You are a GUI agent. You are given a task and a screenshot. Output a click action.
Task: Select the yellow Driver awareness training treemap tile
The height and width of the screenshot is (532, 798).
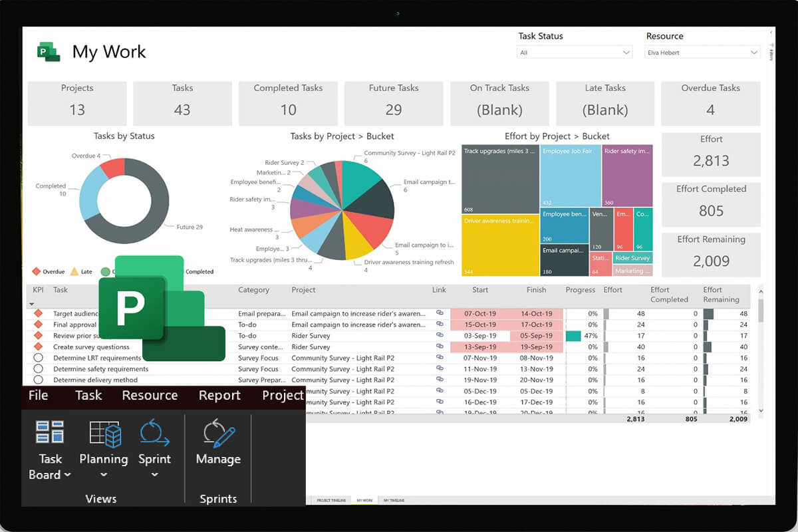[500, 245]
